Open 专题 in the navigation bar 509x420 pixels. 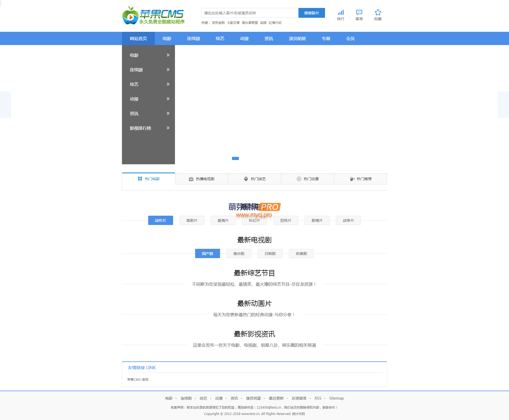pyautogui.click(x=326, y=38)
